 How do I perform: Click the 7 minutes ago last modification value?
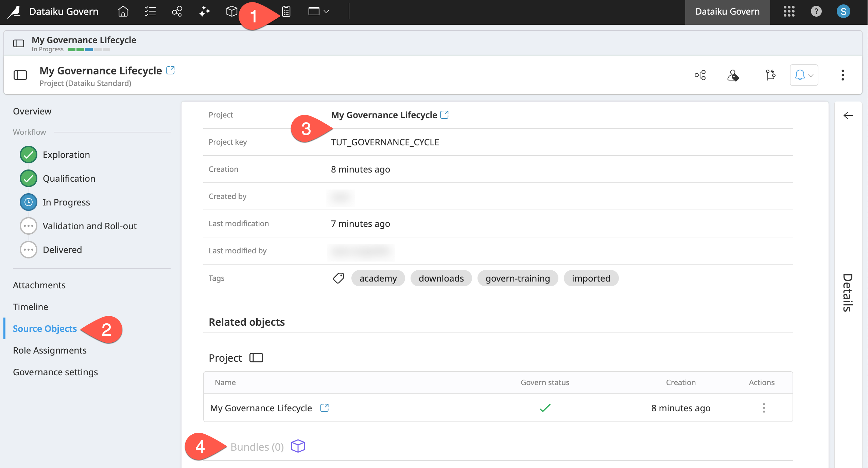coord(360,223)
